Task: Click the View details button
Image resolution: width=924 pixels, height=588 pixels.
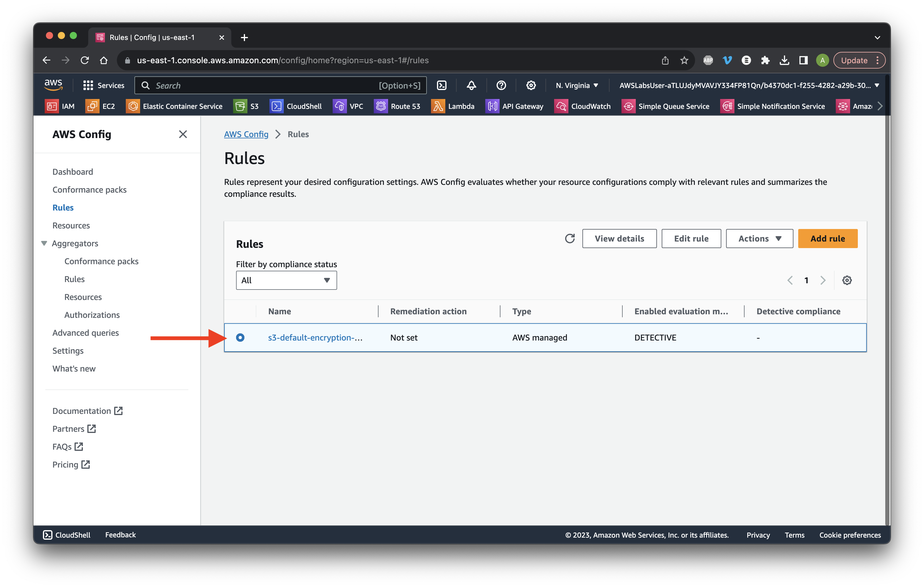Action: click(x=619, y=238)
